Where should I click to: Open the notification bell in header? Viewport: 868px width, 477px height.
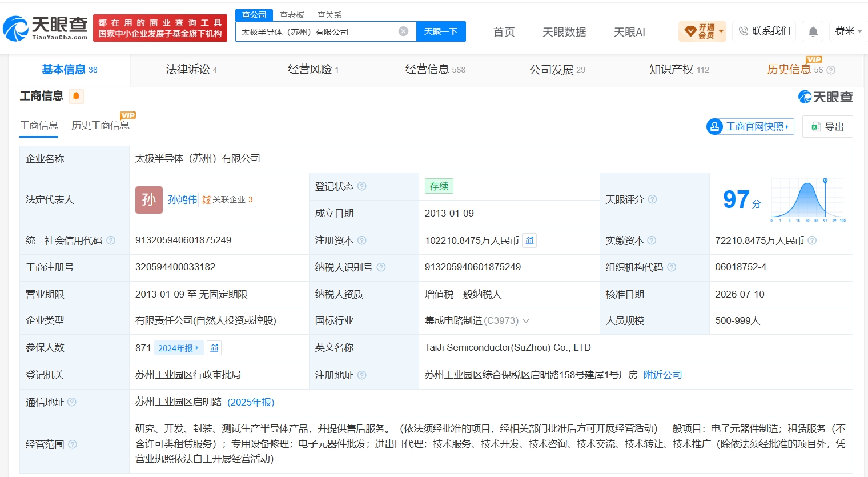click(x=813, y=31)
